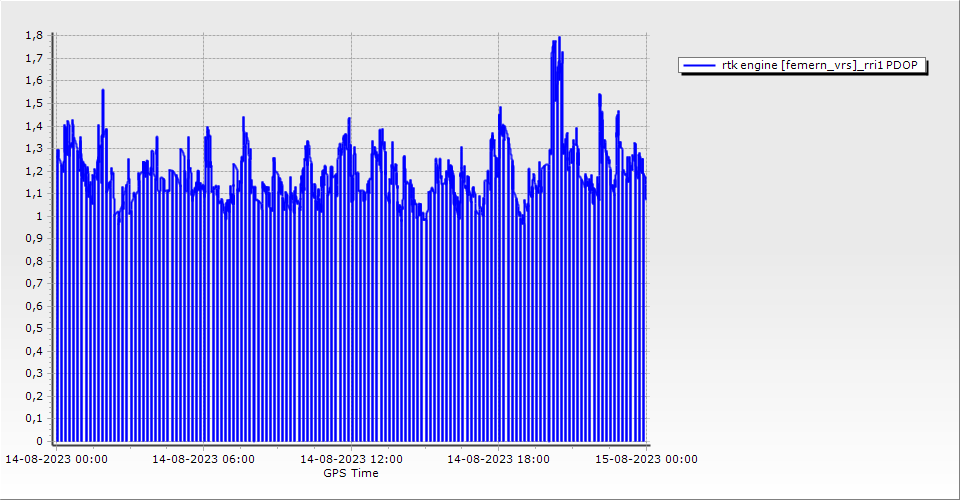This screenshot has width=960, height=500.
Task: Click the 'GPS Time' axis title
Action: point(351,473)
